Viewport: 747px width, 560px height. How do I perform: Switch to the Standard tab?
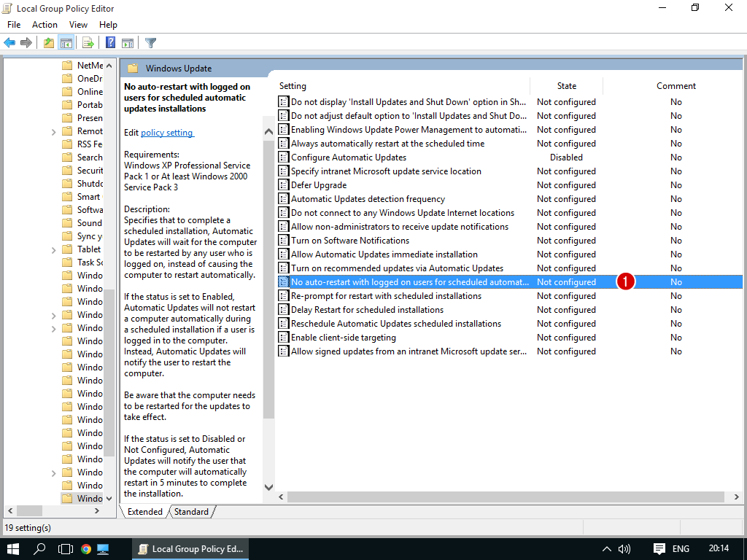tap(191, 512)
